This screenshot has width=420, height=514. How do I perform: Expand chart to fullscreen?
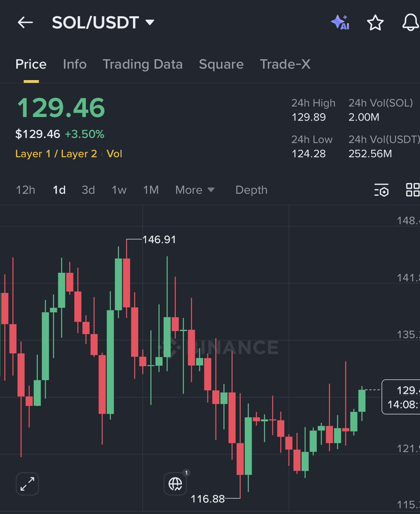[x=27, y=484]
